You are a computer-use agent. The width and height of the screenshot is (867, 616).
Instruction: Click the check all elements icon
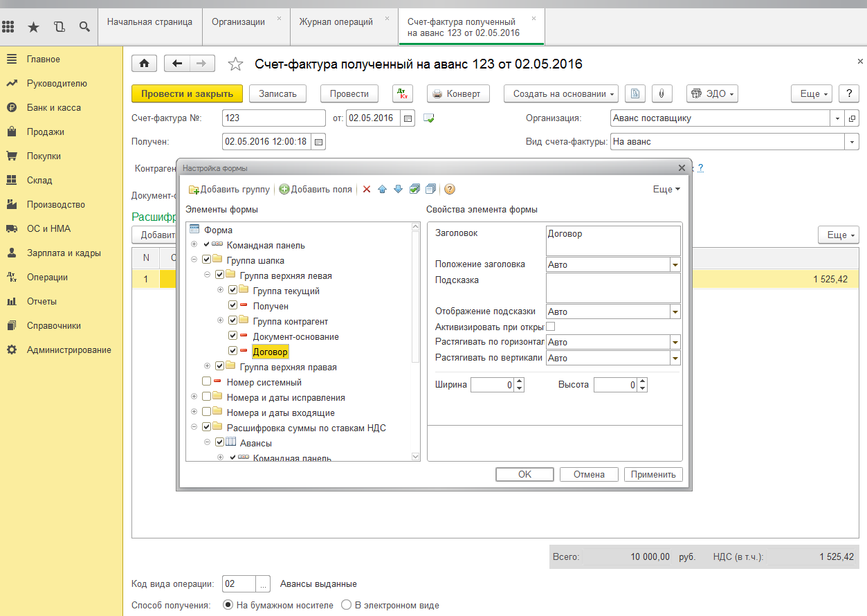(x=414, y=189)
